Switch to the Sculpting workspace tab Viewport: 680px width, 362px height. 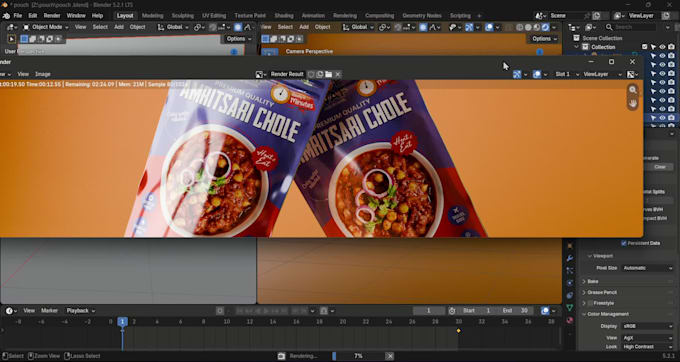point(183,16)
